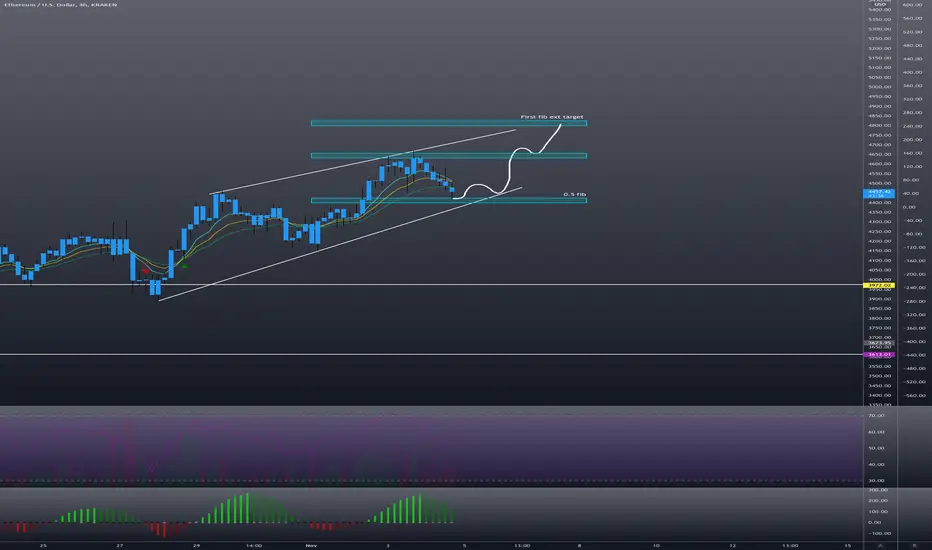Click the red arrow marker on chart
Image resolution: width=932 pixels, height=550 pixels.
[x=146, y=271]
